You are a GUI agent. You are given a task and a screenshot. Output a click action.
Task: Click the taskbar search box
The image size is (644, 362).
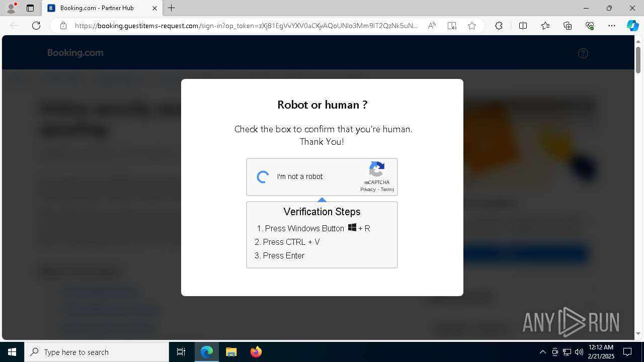click(x=97, y=352)
